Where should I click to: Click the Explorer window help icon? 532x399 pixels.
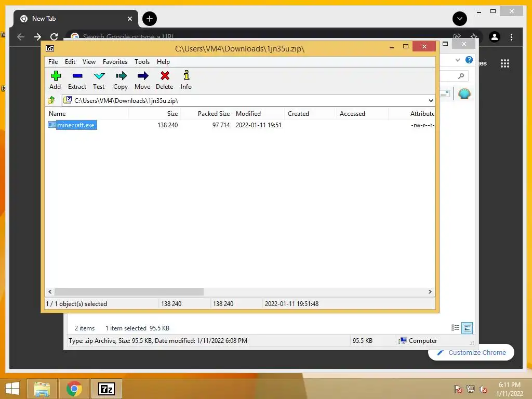pos(469,60)
